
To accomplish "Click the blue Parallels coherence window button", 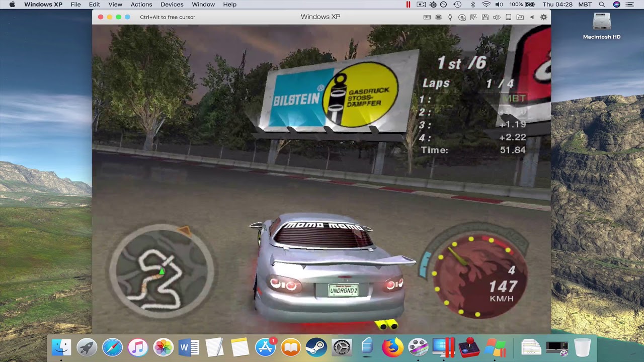I will pyautogui.click(x=127, y=17).
